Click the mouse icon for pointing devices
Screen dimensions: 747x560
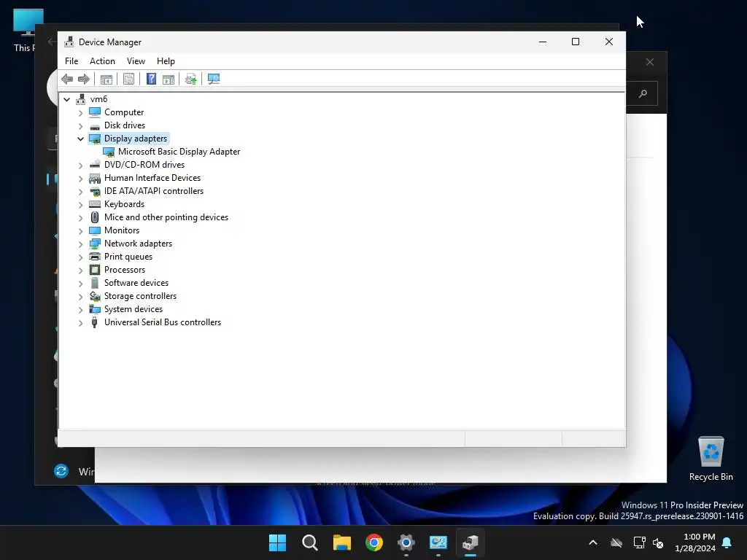click(x=95, y=217)
